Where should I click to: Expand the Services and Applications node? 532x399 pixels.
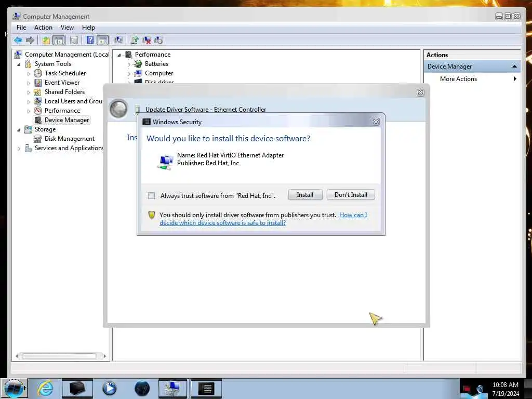click(x=19, y=148)
